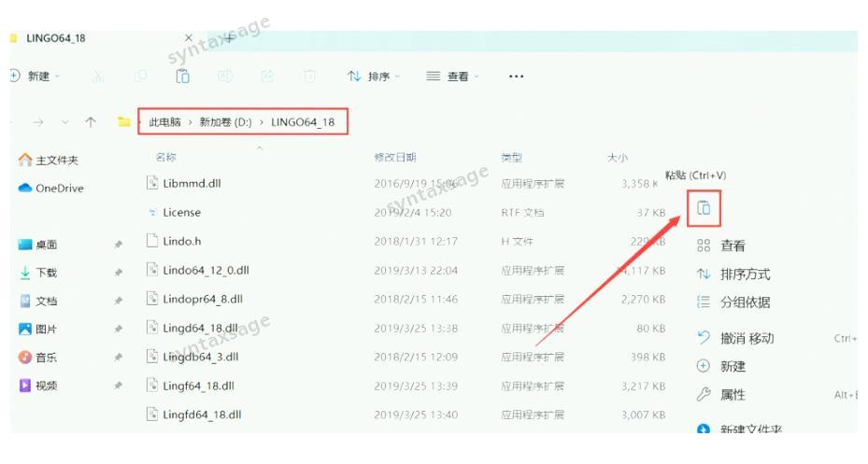This screenshot has width=868, height=464.
Task: Open OneDrive in sidebar
Action: point(51,188)
